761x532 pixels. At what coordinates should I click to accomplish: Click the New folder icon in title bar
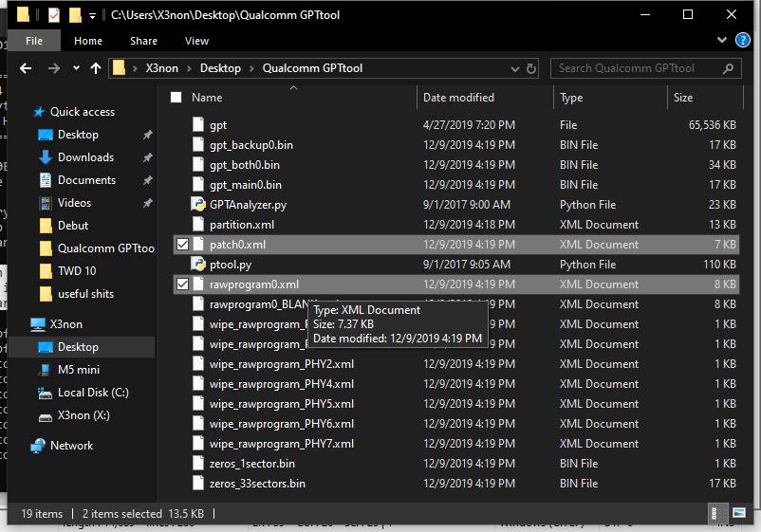click(x=75, y=15)
